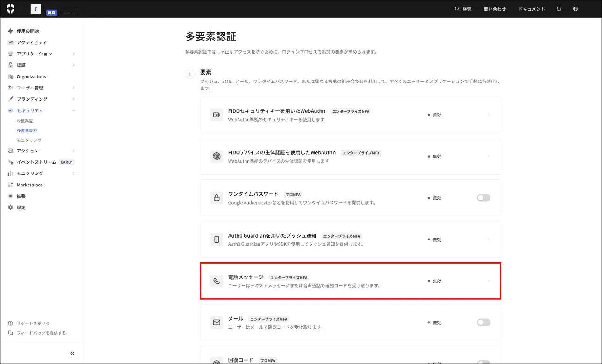The width and height of the screenshot is (602, 364).
Task: Click the search magnifier in top bar
Action: pos(457,9)
